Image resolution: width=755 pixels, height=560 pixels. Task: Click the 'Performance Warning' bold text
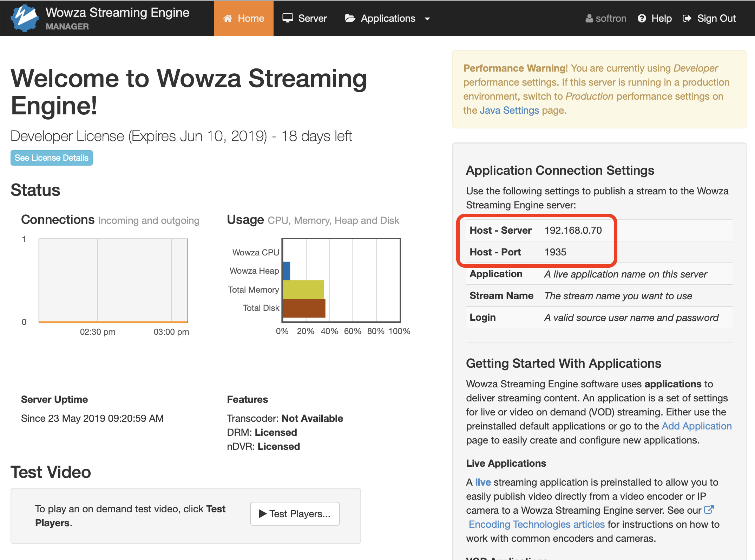pyautogui.click(x=514, y=68)
